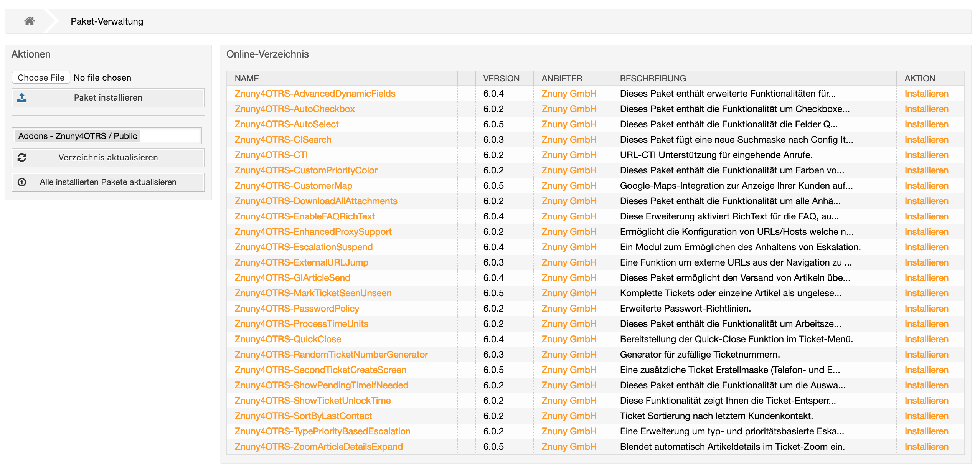Open Znuny4OTRS-CTI package details
Screen dimensions: 980x472
[271, 155]
